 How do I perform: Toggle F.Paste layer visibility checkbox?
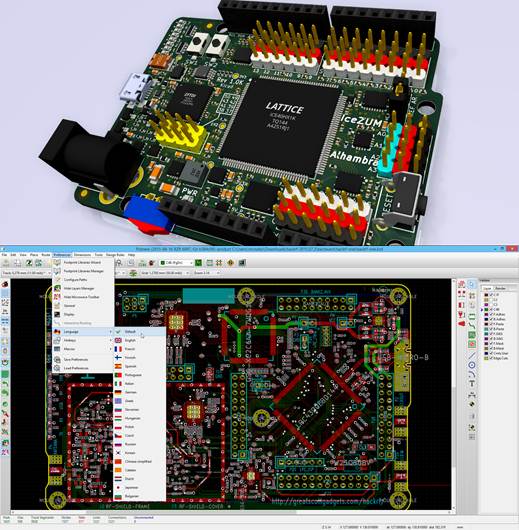[x=491, y=324]
